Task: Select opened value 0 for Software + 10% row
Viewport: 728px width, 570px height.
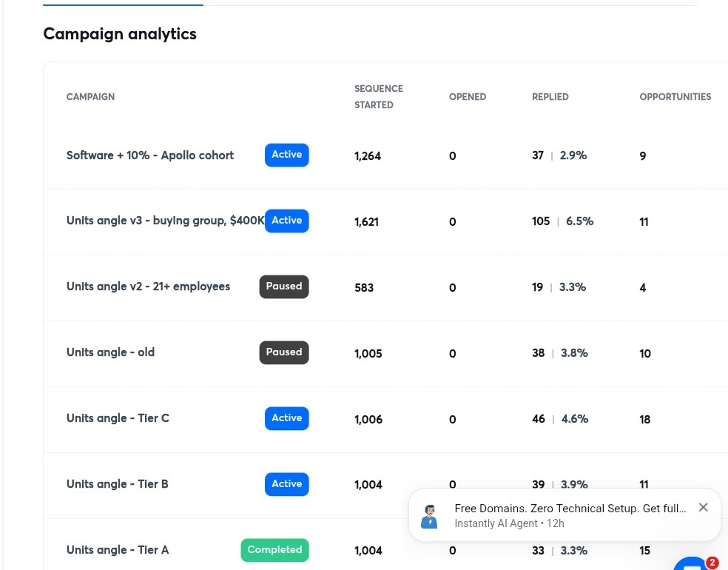Action: coord(452,156)
